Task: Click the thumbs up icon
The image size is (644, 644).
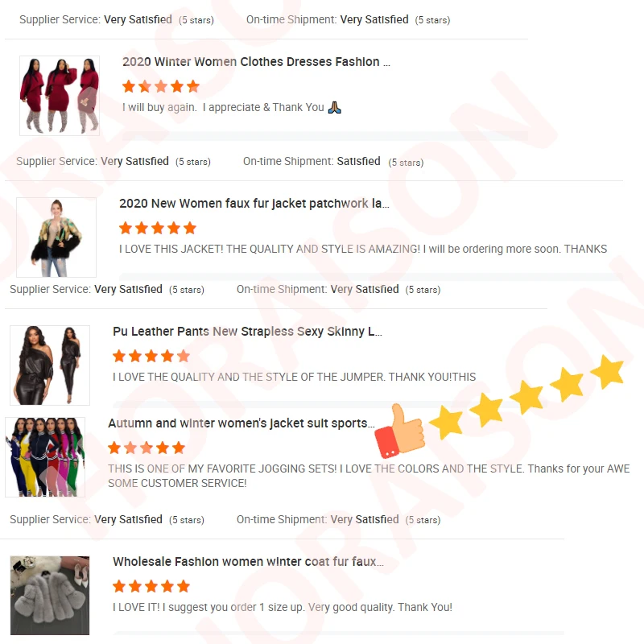Action: click(399, 431)
